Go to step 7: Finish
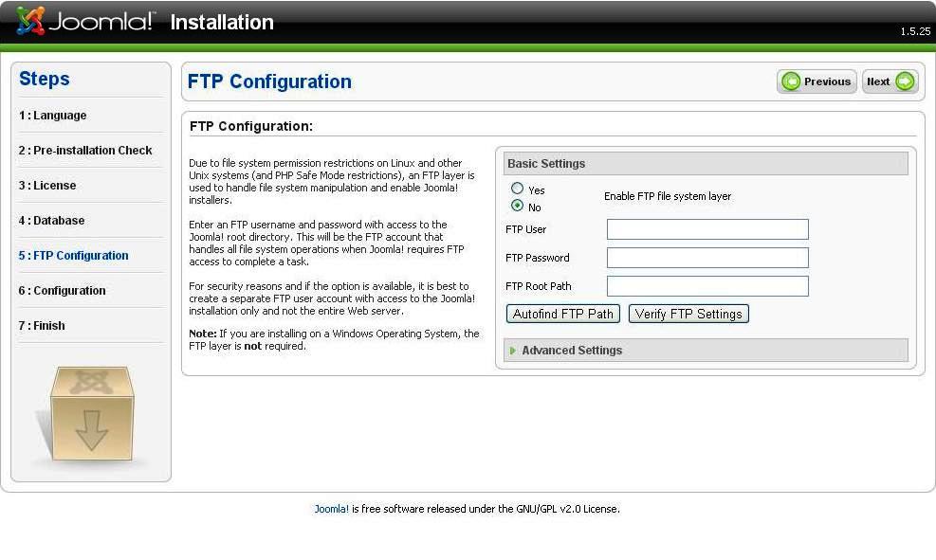936x560 pixels. coord(42,326)
